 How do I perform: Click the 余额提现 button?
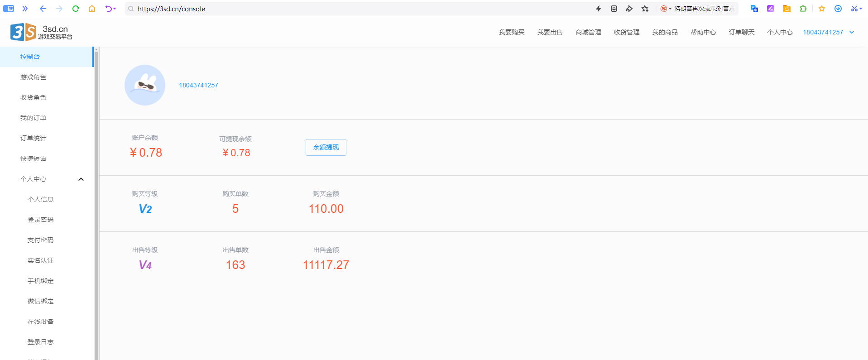(x=326, y=147)
